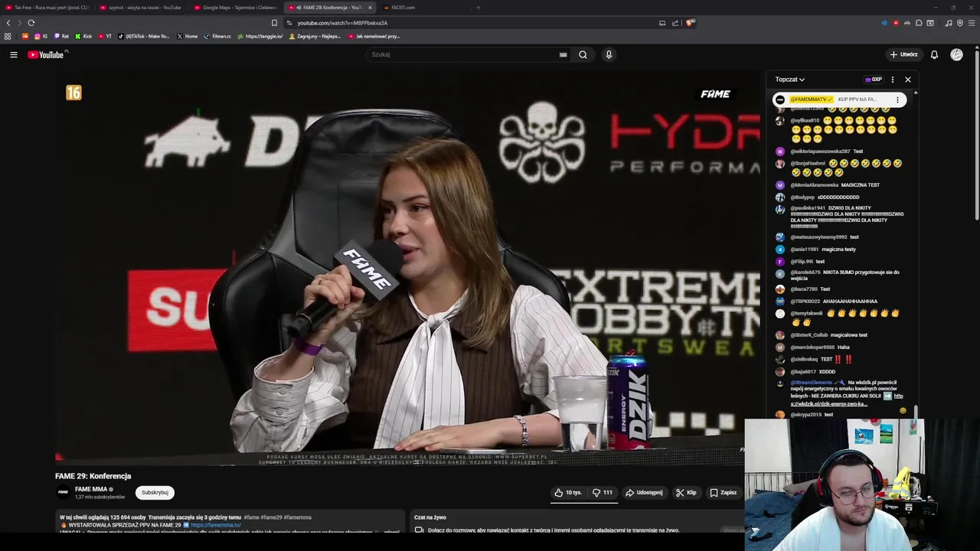Open the 0XP crown badge in chat
Image resolution: width=980 pixels, height=551 pixels.
tap(874, 80)
